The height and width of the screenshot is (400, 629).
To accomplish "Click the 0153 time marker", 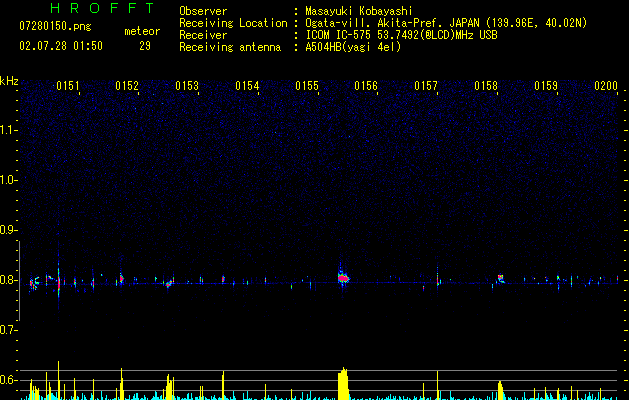I will click(187, 86).
